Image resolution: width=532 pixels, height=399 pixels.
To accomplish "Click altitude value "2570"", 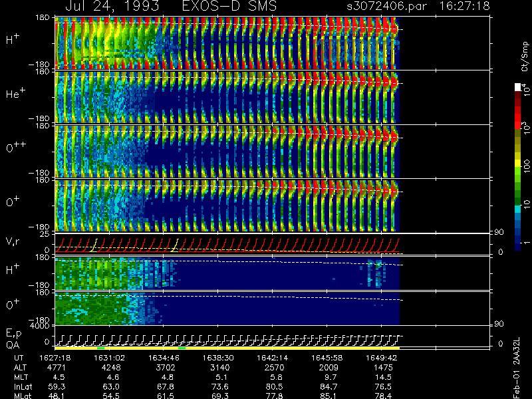I will pos(274,368).
